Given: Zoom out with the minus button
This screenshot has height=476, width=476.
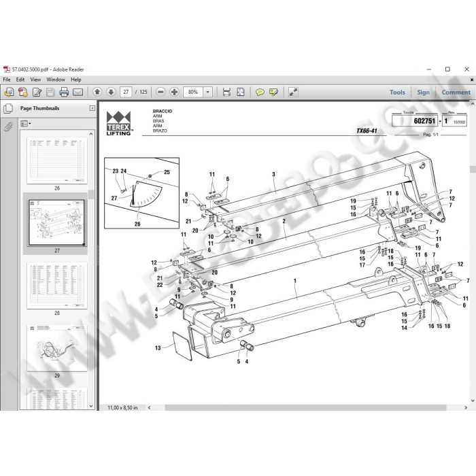Looking at the screenshot, I should click(x=160, y=92).
